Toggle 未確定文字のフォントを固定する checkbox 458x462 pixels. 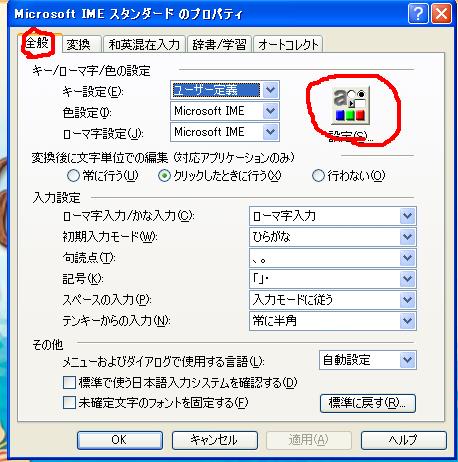(x=69, y=403)
